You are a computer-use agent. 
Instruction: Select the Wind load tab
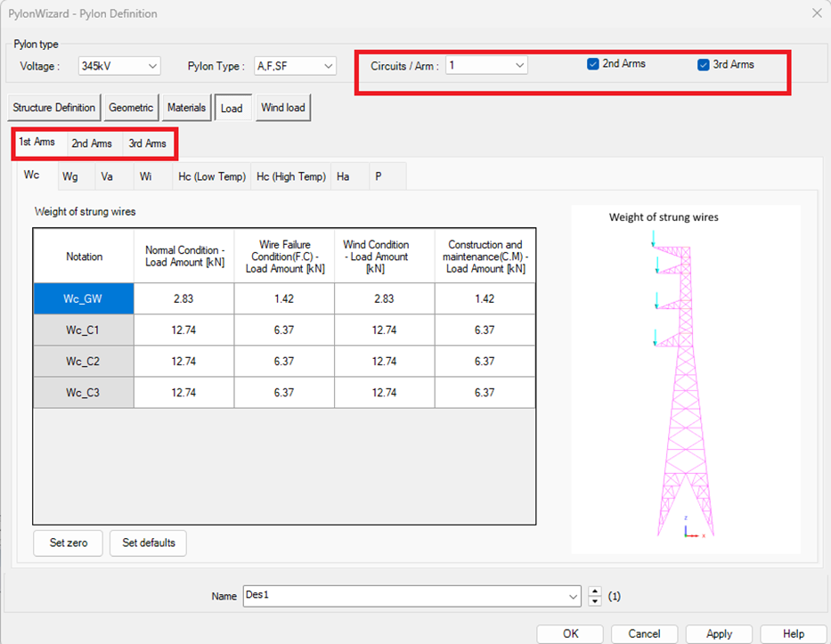283,108
